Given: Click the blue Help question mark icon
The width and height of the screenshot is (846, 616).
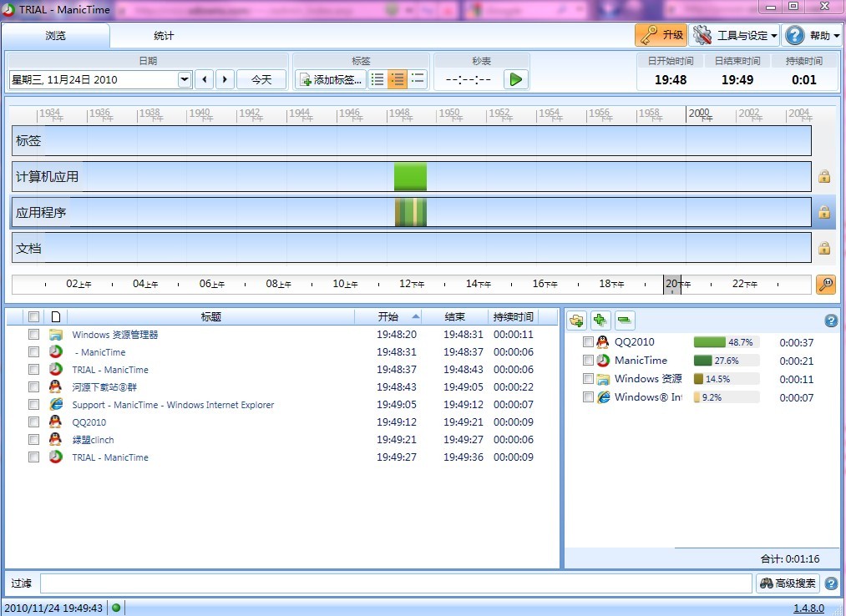Looking at the screenshot, I should click(795, 36).
